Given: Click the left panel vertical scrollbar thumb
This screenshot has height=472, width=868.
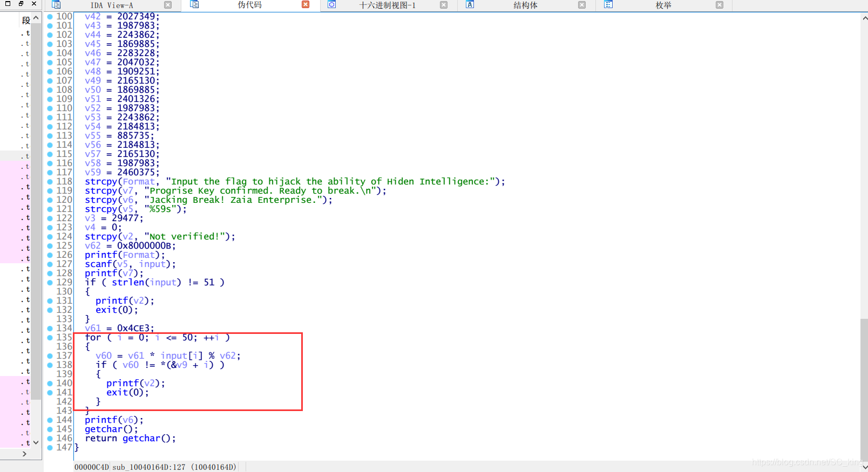Looking at the screenshot, I should pos(36,211).
